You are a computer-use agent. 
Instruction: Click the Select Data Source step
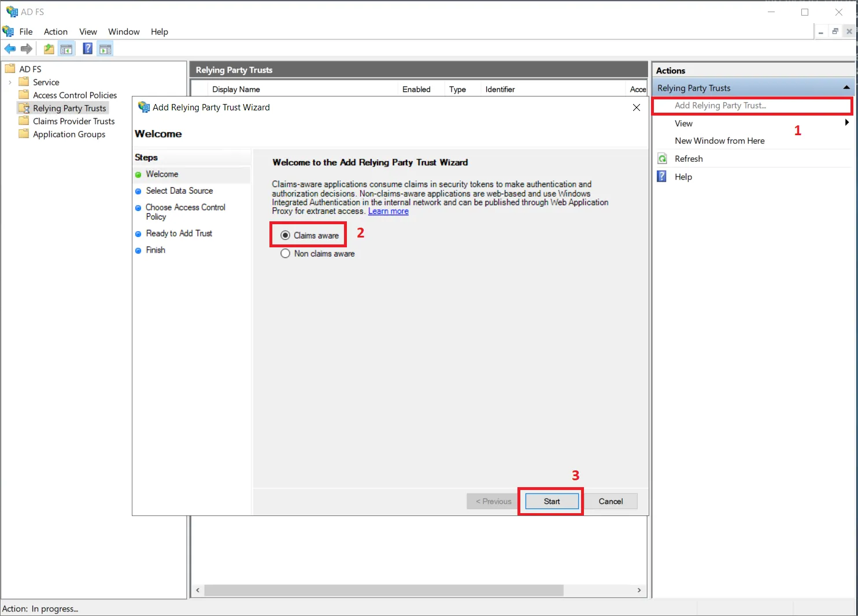pos(179,191)
